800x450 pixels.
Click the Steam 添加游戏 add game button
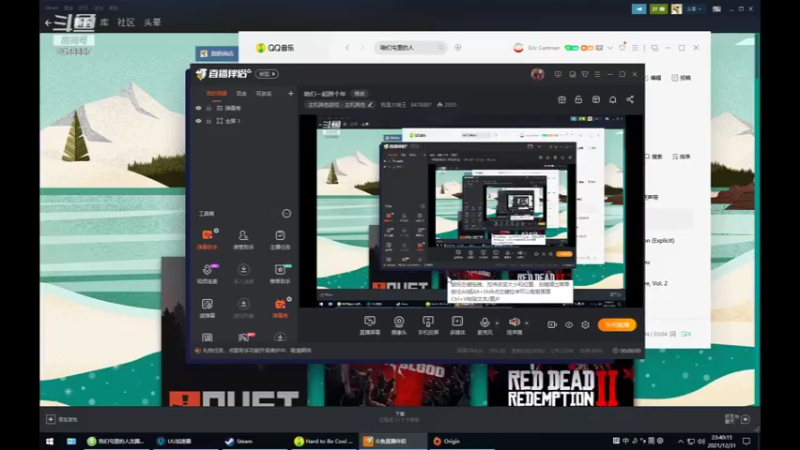coord(62,419)
